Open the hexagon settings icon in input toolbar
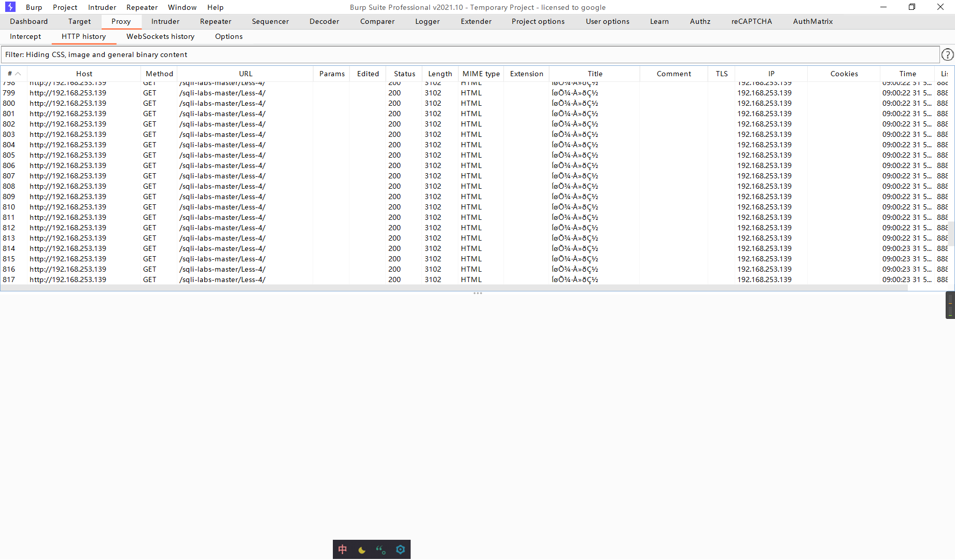Image resolution: width=955 pixels, height=560 pixels. pyautogui.click(x=400, y=550)
